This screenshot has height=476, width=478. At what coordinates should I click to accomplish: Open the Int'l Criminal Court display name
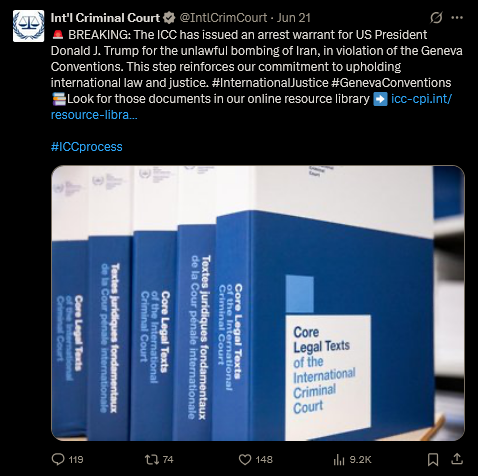(x=105, y=18)
